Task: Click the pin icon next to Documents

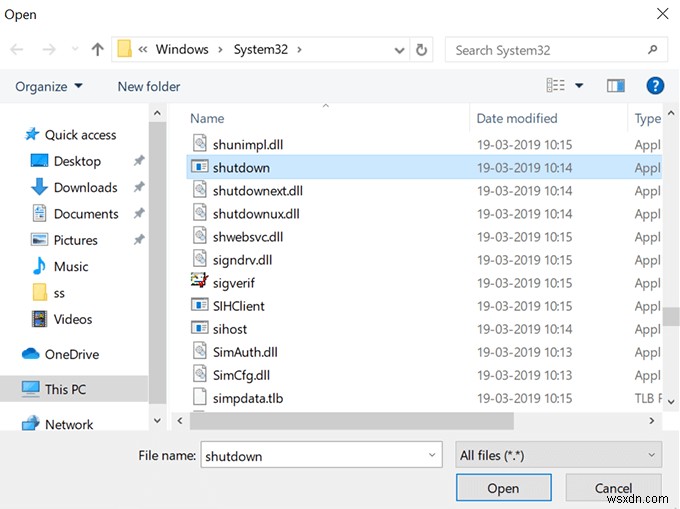Action: 139,213
